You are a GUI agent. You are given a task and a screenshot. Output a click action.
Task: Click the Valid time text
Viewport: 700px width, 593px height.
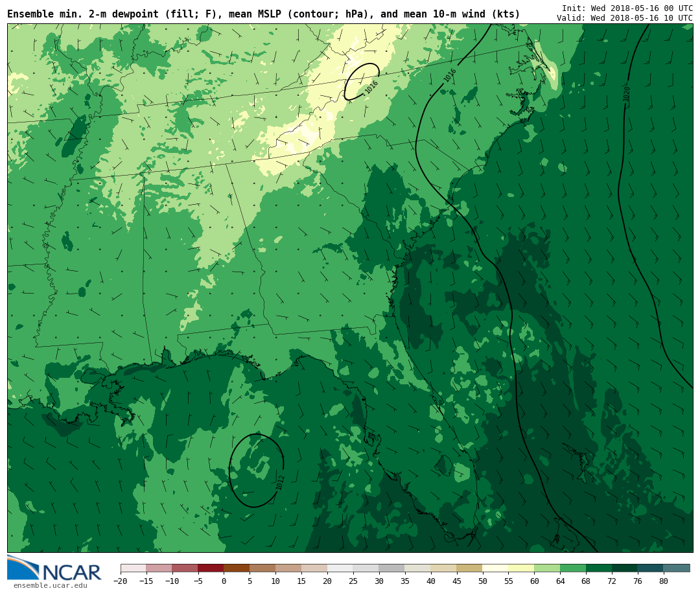624,18
